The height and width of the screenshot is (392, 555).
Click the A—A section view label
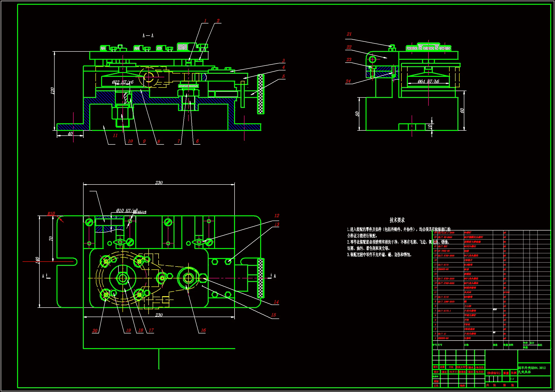148,36
